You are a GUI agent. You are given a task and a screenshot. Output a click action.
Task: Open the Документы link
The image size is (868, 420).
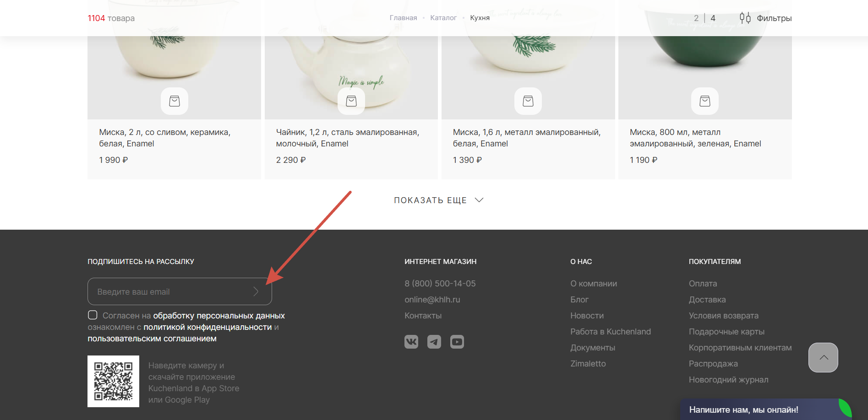tap(593, 348)
